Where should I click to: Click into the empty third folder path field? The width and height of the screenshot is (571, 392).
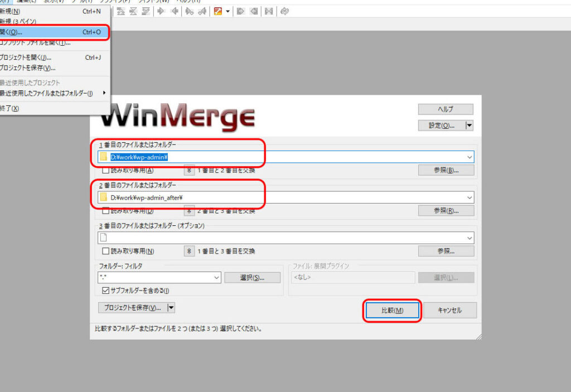284,238
